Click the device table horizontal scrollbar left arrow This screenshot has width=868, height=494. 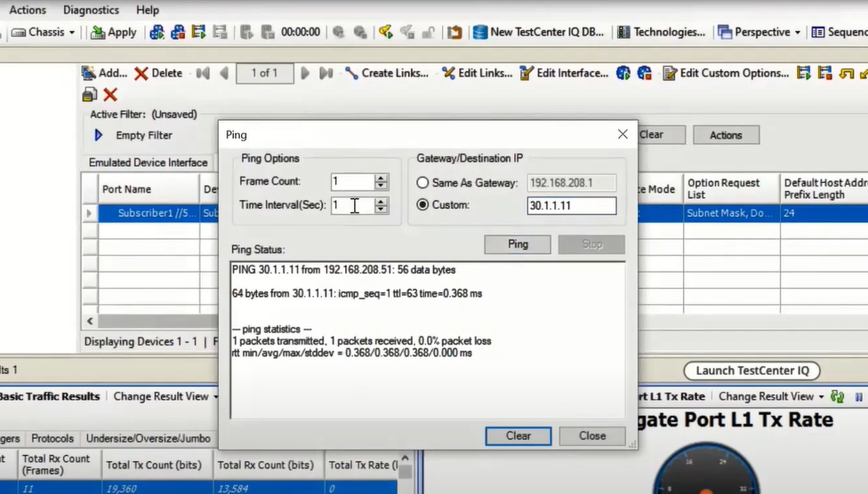click(x=90, y=321)
